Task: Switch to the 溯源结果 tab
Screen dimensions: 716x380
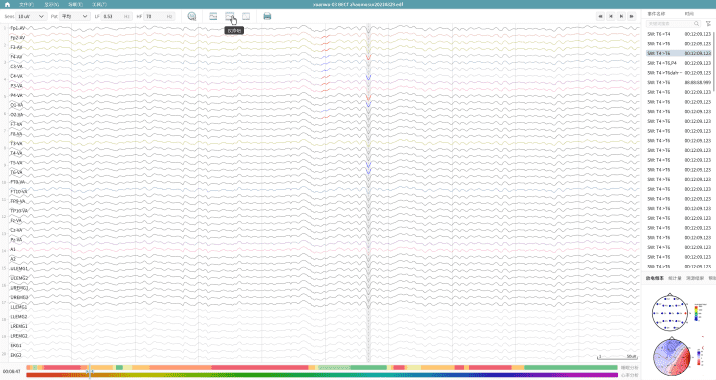Action: click(x=695, y=278)
